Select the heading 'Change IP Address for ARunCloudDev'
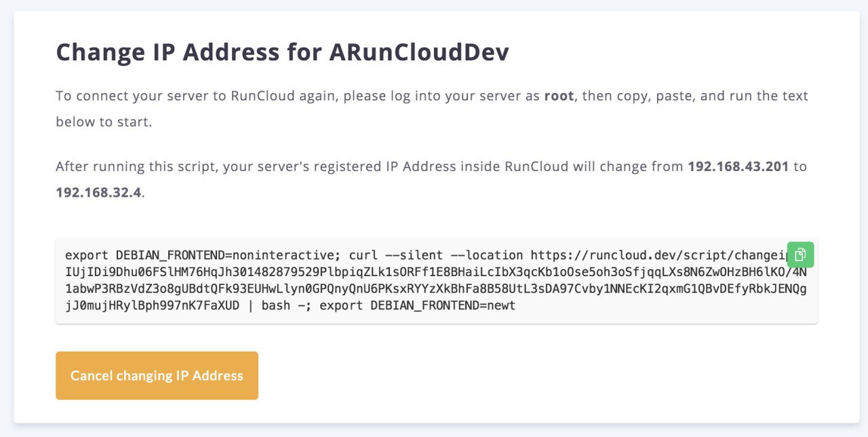The image size is (868, 437). 282,52
